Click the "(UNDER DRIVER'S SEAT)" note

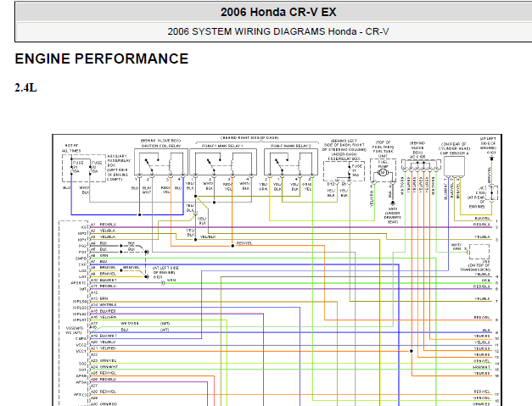click(393, 218)
